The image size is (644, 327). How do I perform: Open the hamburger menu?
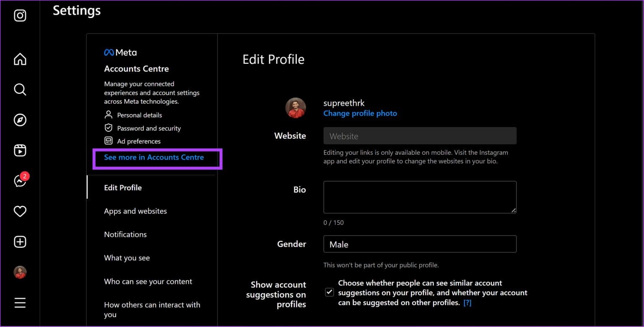(20, 303)
